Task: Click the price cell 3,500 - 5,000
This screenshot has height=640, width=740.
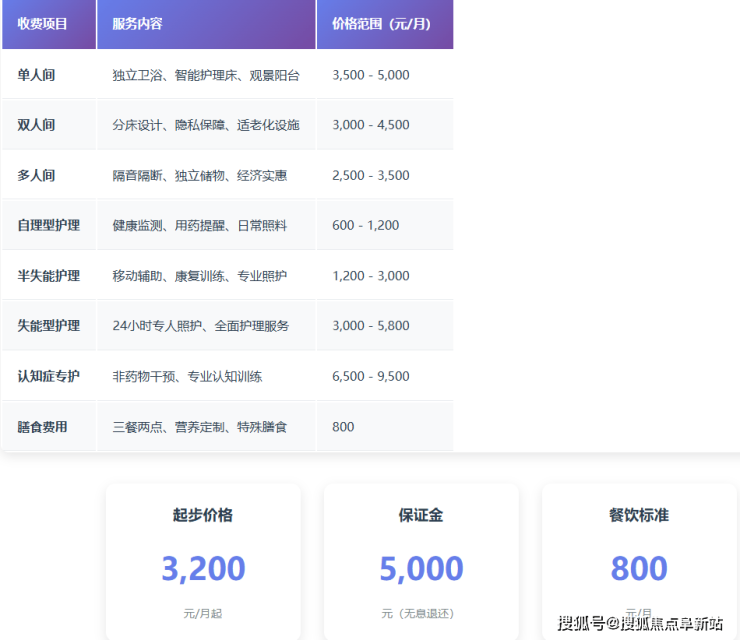Action: [x=370, y=75]
